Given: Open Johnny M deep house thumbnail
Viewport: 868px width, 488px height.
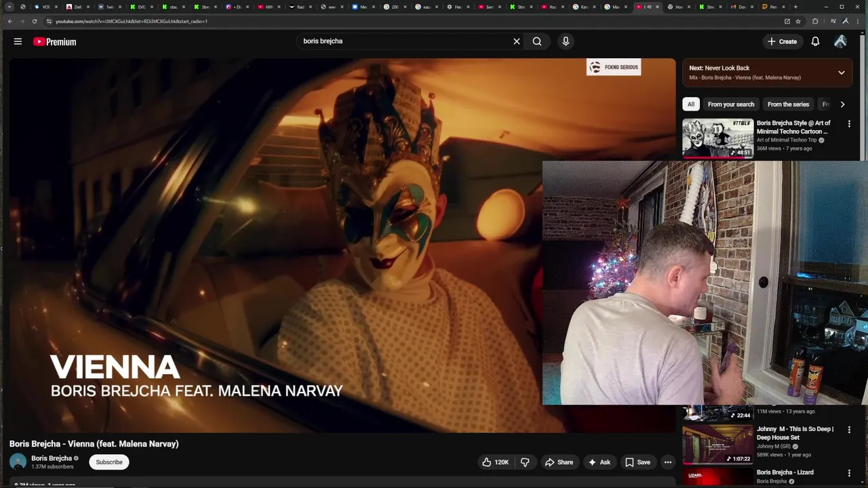Looking at the screenshot, I should 717,444.
